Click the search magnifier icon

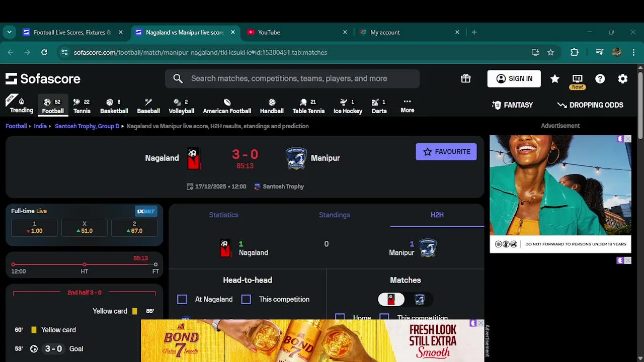[x=178, y=78]
